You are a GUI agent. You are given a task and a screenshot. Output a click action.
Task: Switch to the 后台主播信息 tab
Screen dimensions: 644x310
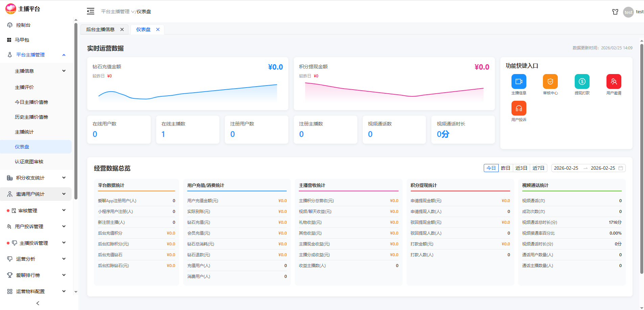(100, 29)
